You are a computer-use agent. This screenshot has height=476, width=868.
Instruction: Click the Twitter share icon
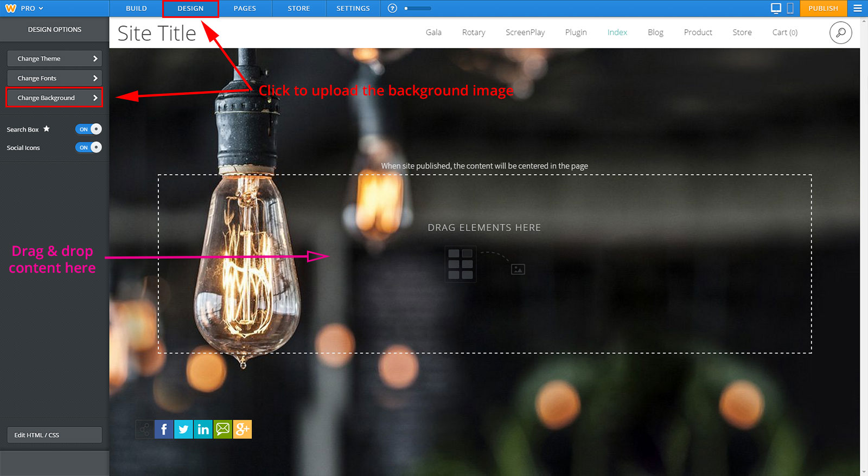[x=183, y=429]
